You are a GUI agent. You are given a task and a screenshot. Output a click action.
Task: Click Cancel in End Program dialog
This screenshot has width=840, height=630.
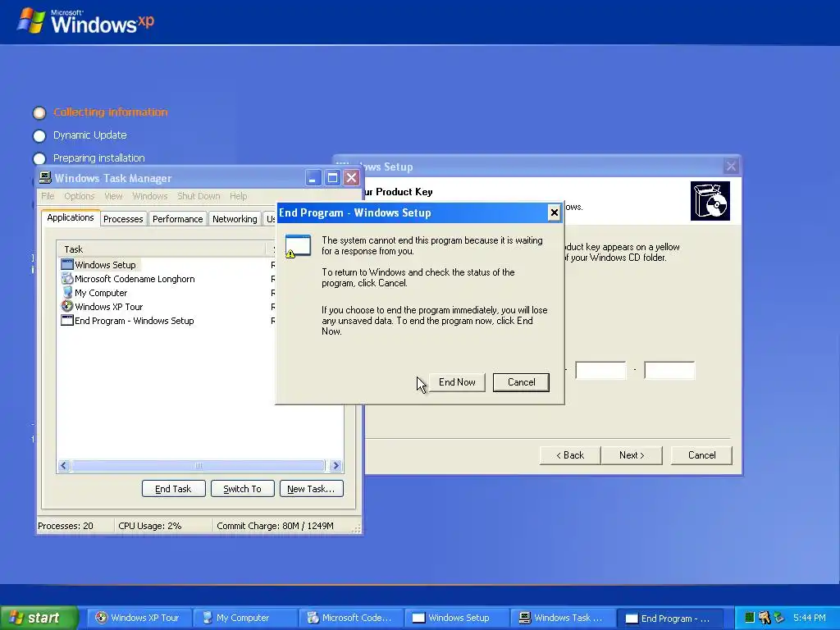tap(521, 382)
